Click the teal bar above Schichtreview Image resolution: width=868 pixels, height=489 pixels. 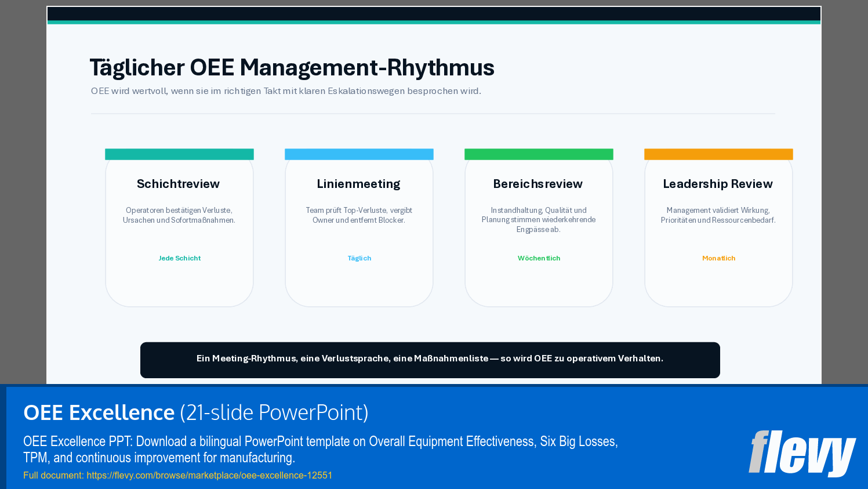tap(179, 154)
